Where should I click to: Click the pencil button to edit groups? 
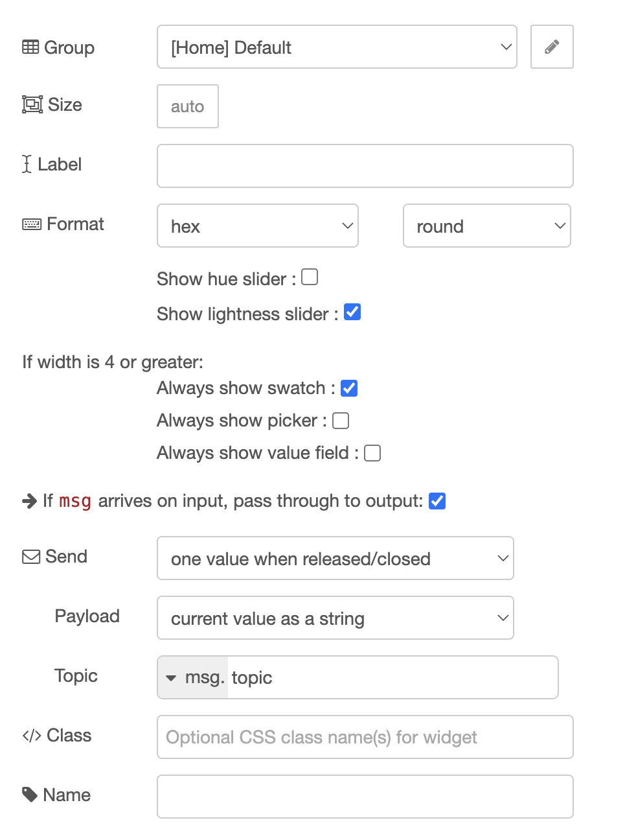(x=552, y=47)
